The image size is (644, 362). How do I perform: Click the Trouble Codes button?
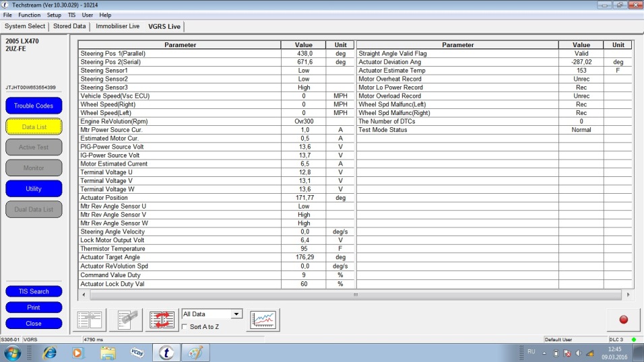point(34,106)
